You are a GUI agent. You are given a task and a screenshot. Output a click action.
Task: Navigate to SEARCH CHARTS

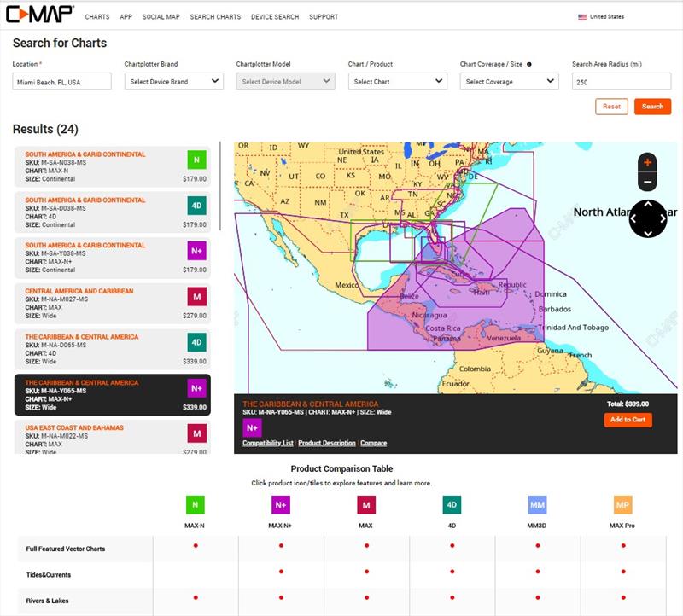pyautogui.click(x=215, y=17)
